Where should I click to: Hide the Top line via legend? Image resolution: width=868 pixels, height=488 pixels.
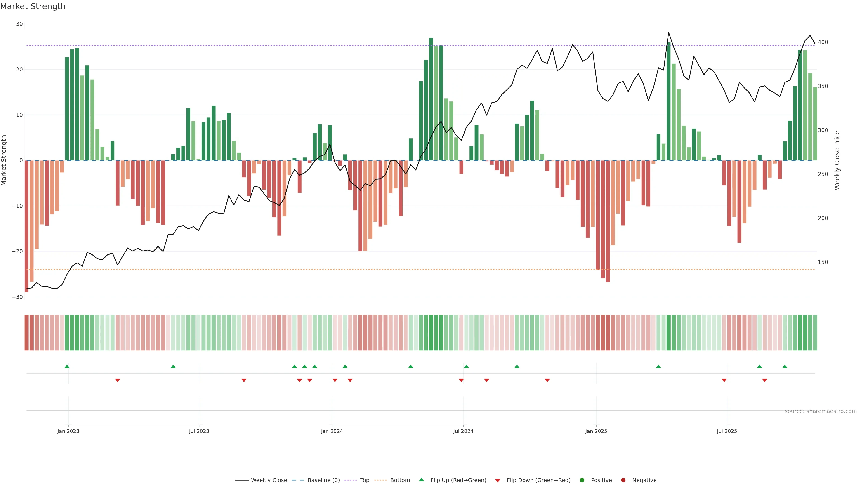(364, 480)
